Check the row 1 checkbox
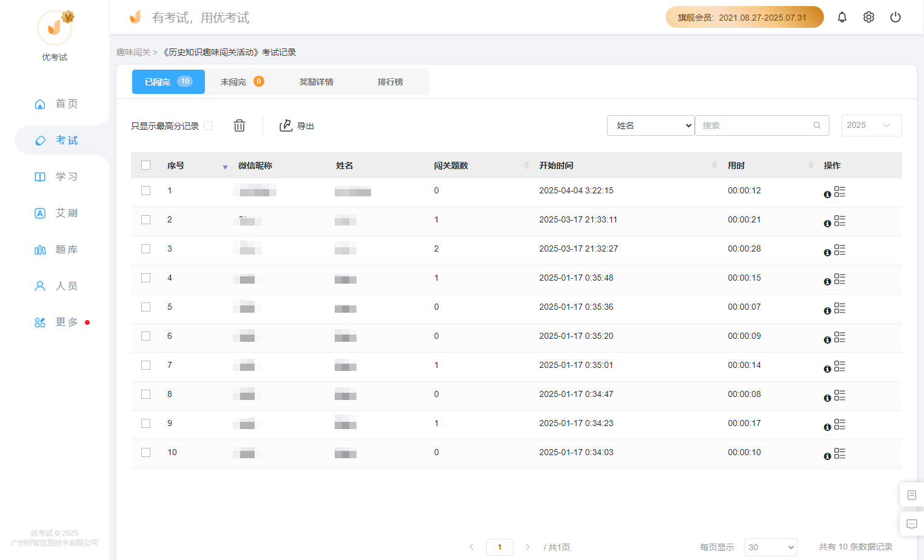The width and height of the screenshot is (924, 560). (x=146, y=190)
